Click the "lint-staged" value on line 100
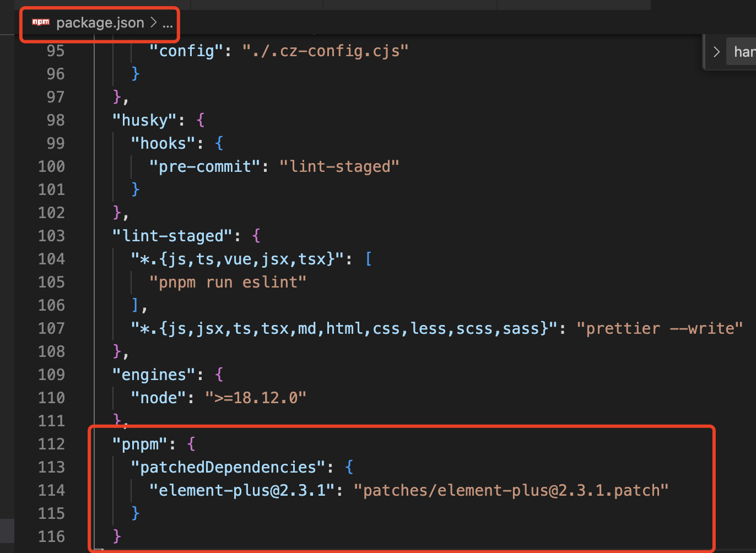Image resolution: width=756 pixels, height=553 pixels. tap(339, 166)
